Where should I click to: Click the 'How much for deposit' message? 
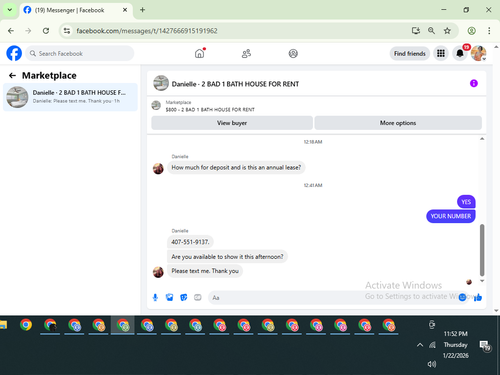236,167
